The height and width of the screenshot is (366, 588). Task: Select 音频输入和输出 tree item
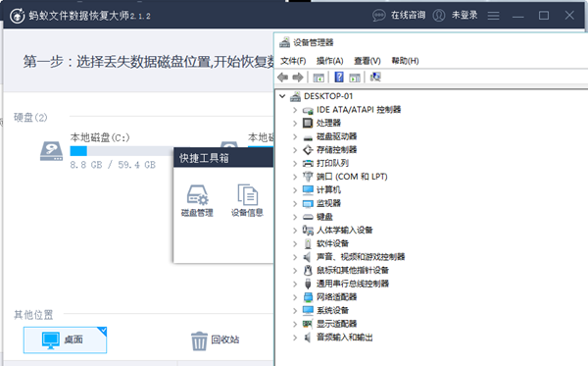tap(344, 338)
